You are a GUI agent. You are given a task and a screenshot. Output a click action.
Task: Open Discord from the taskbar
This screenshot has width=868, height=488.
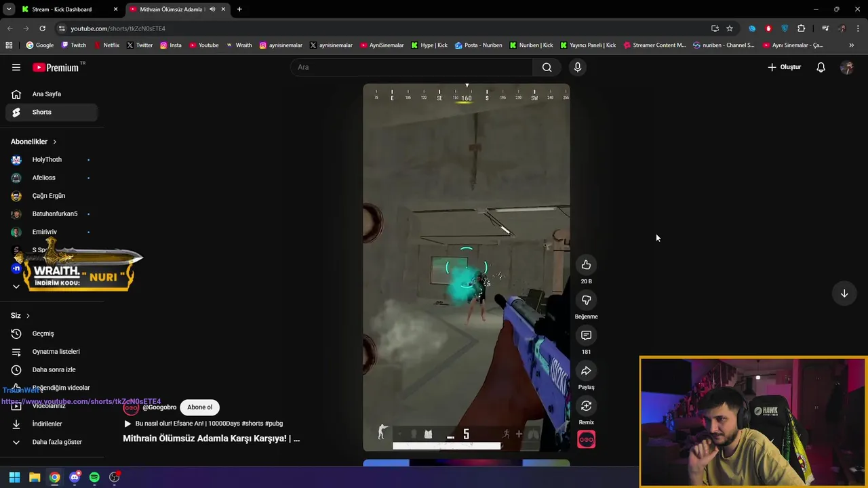point(75,477)
